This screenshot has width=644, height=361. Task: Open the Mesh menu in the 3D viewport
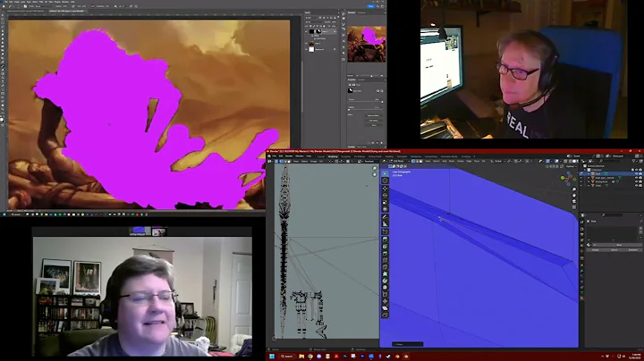point(452,161)
